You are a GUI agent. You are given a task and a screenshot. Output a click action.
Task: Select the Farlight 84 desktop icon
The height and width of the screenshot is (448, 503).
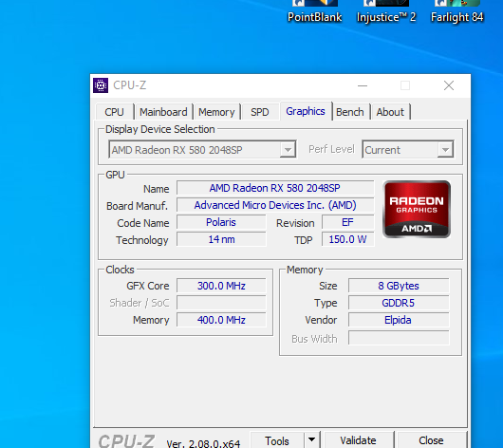(457, 12)
